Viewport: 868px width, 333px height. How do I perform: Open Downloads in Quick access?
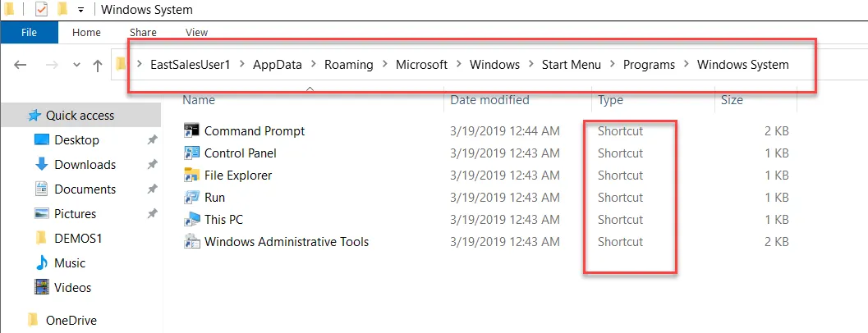coord(85,164)
